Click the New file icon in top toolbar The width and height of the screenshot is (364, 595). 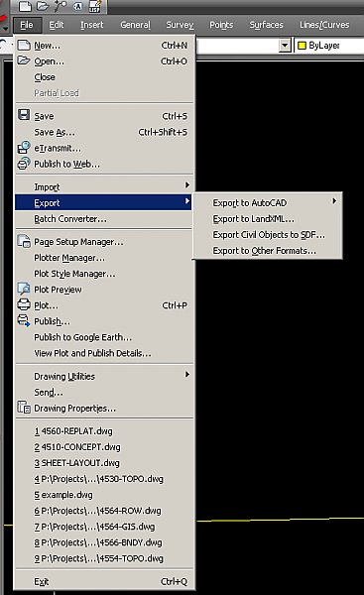[x=25, y=6]
